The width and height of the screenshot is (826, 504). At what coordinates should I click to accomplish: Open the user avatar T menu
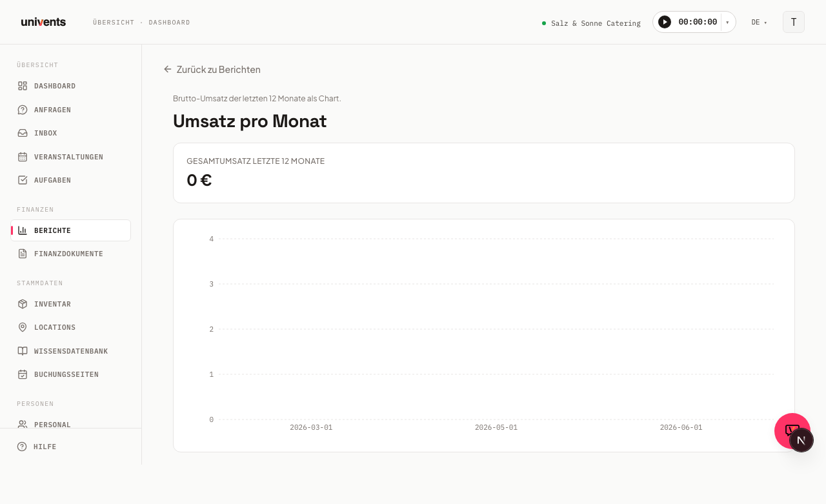(794, 22)
